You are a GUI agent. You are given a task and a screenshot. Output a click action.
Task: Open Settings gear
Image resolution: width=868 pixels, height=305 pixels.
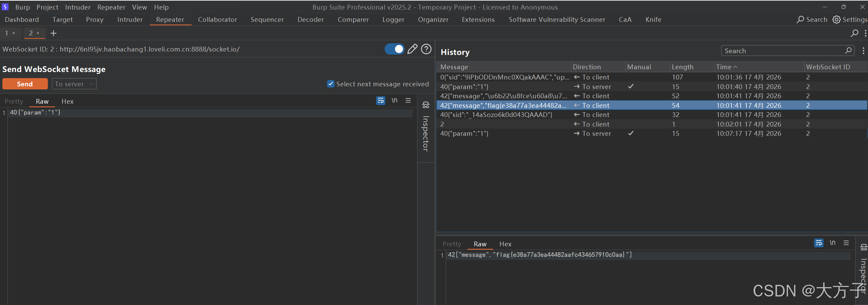click(850, 19)
